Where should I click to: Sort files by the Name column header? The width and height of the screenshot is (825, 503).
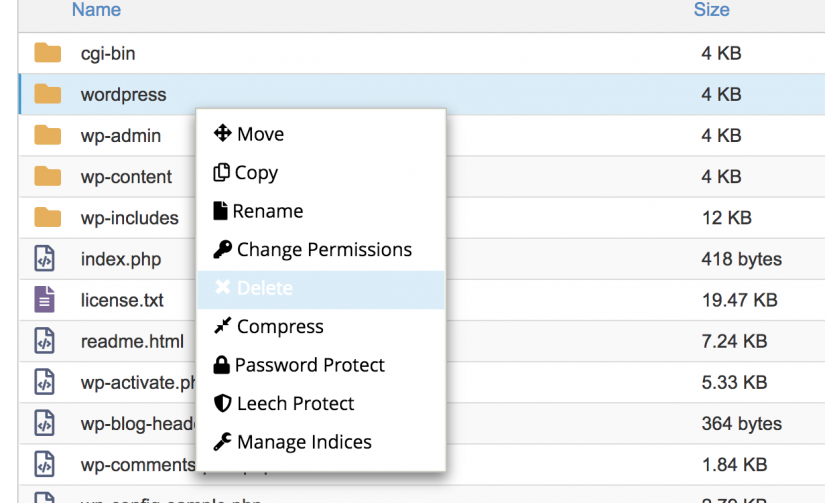(96, 9)
